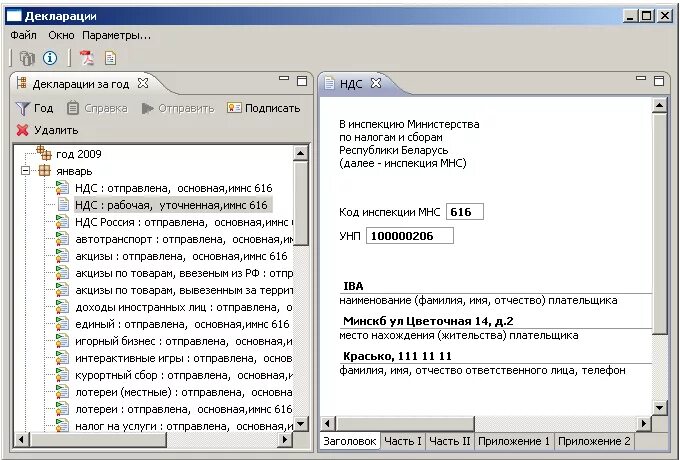The image size is (680, 460).
Task: Click icon beside игорный бизнес row
Action: (x=62, y=341)
